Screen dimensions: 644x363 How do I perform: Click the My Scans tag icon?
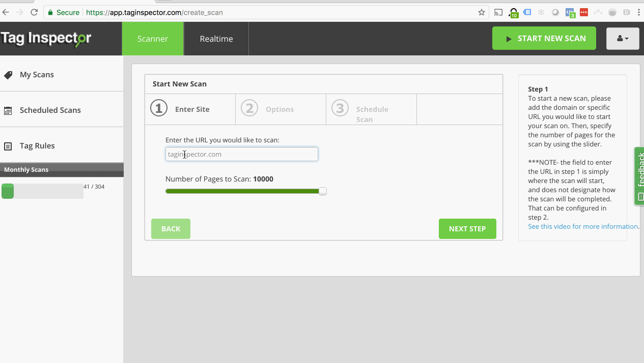(8, 75)
